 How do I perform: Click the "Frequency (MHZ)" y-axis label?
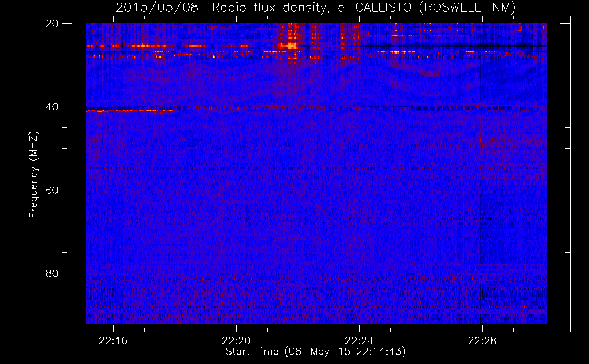pos(33,175)
